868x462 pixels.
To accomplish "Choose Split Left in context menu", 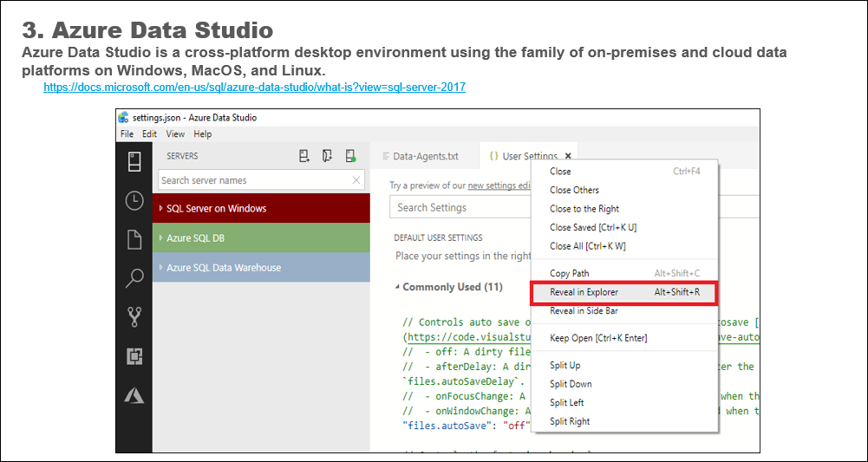I will (624, 403).
